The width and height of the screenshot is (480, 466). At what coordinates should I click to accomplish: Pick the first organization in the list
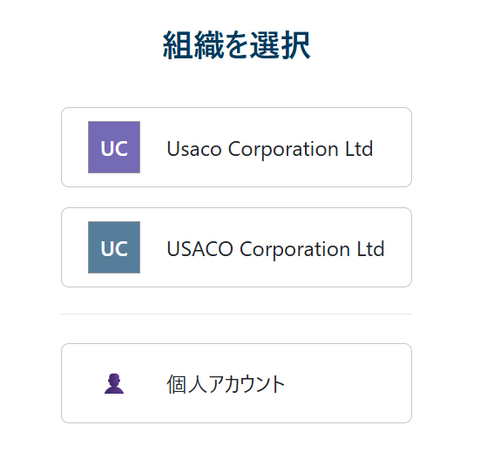pyautogui.click(x=236, y=147)
